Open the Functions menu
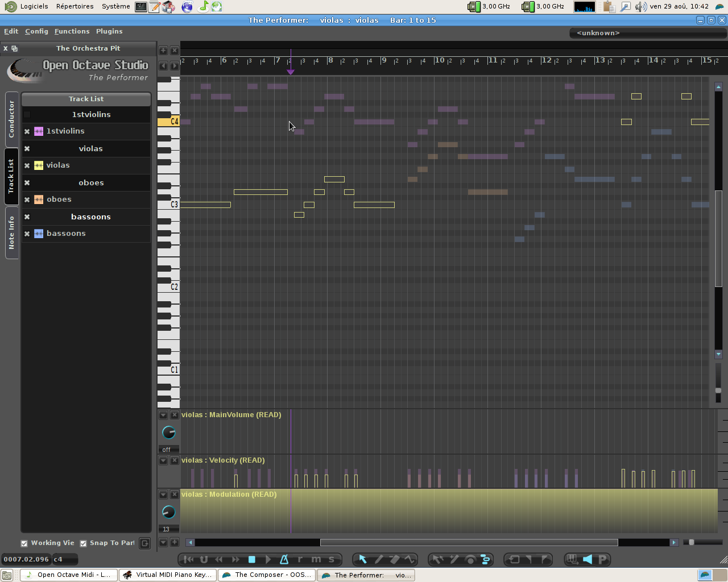Screen dimensions: 728x582 click(72, 32)
